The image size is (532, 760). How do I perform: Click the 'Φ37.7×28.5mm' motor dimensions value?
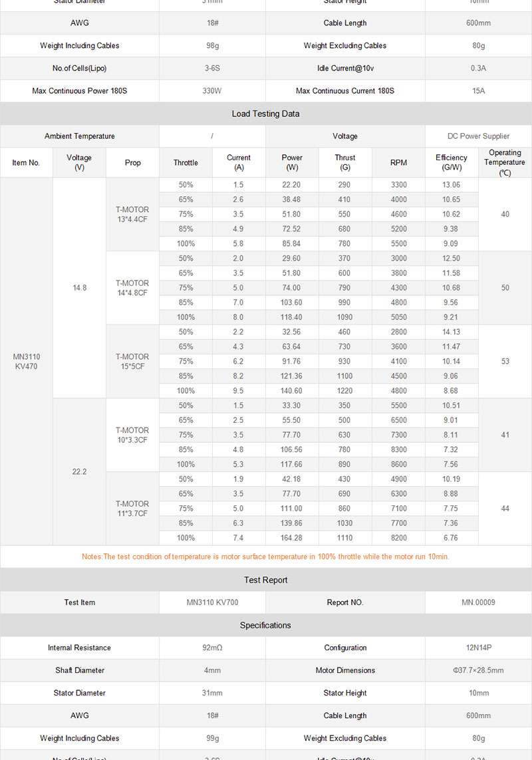tap(478, 671)
